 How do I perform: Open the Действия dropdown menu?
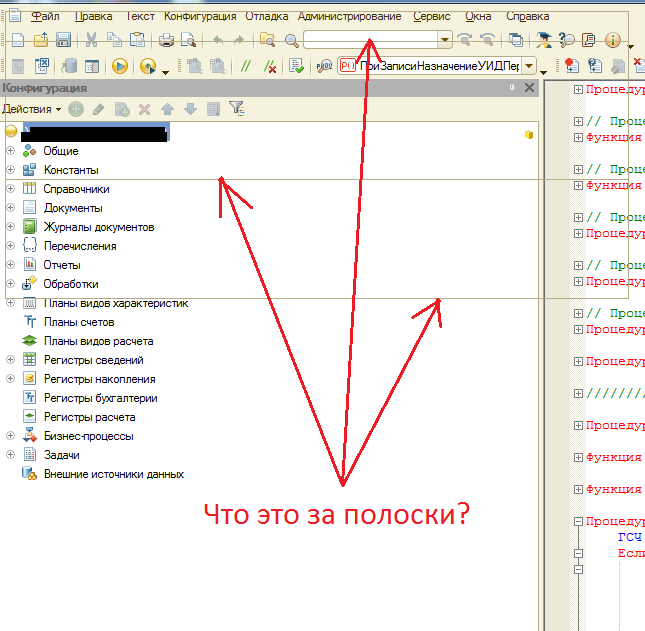(x=32, y=109)
